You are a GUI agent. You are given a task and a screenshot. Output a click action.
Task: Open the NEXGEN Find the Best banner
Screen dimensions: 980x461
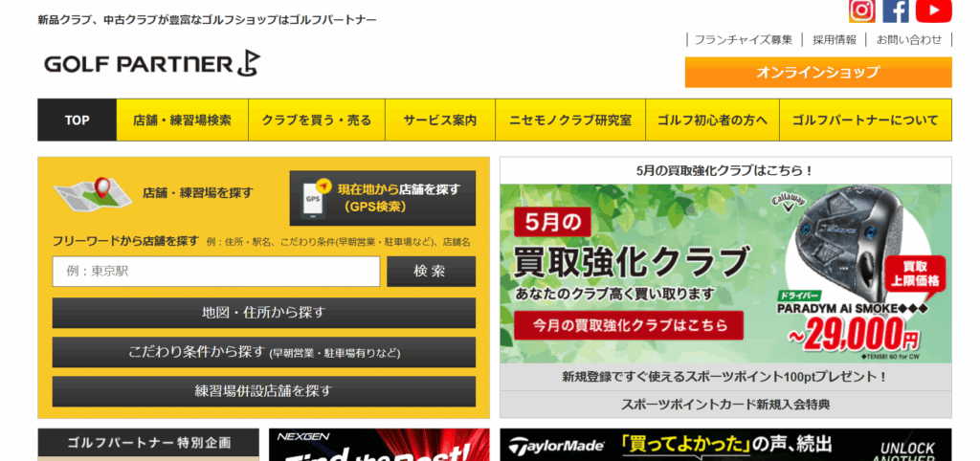coord(379,444)
